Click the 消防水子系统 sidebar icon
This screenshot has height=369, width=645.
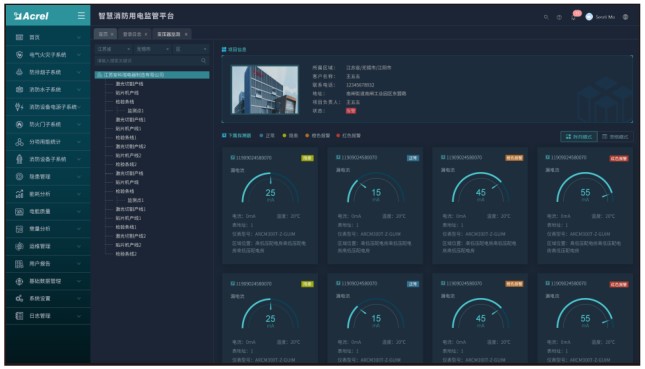tap(19, 89)
